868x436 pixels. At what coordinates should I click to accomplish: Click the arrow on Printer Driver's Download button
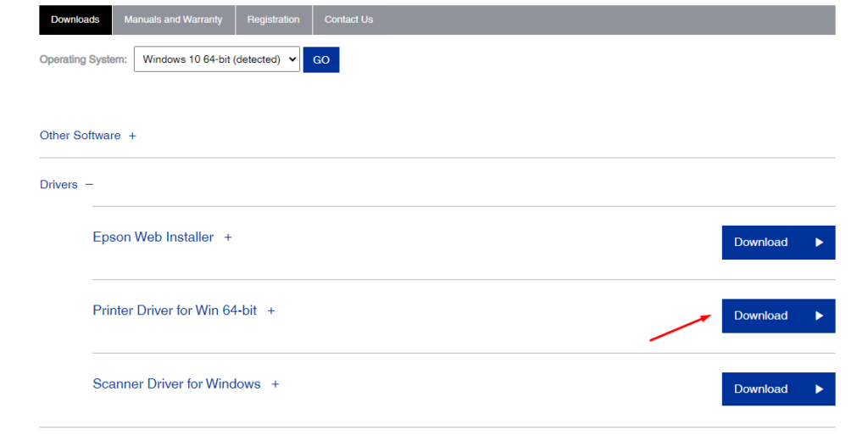[819, 316]
